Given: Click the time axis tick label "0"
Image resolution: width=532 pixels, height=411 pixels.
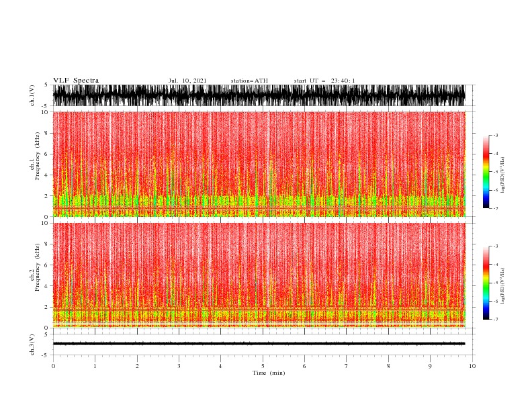Looking at the screenshot, I should click(53, 366).
